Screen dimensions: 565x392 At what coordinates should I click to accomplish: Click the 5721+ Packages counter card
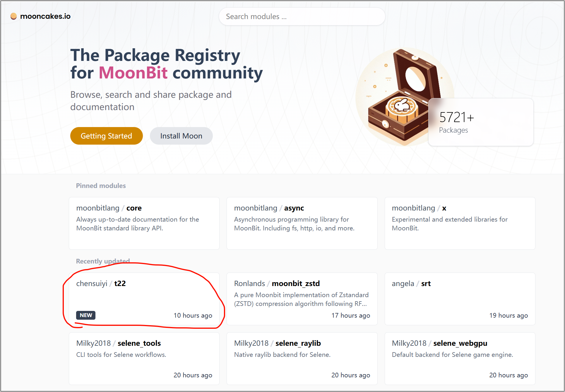click(481, 122)
